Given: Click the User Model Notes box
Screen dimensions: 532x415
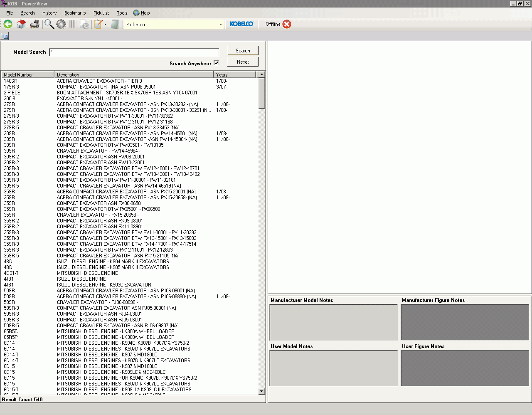Looking at the screenshot, I should 333,368.
